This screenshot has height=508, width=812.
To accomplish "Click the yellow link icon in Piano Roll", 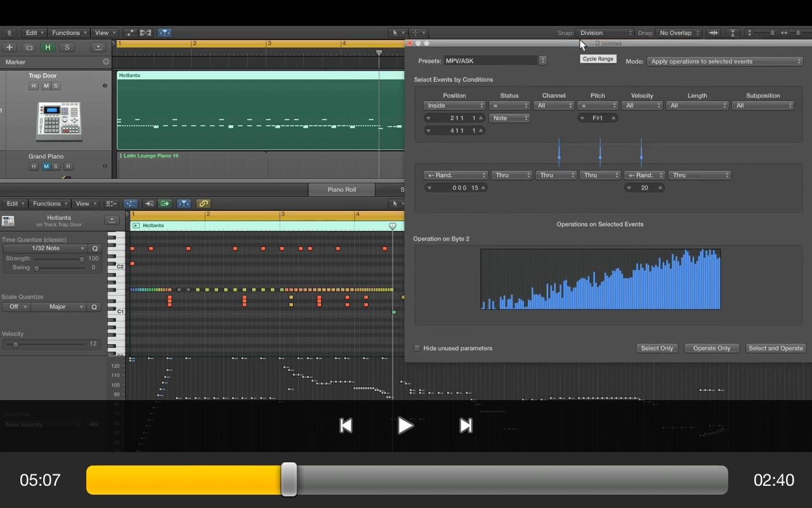I will pos(203,204).
